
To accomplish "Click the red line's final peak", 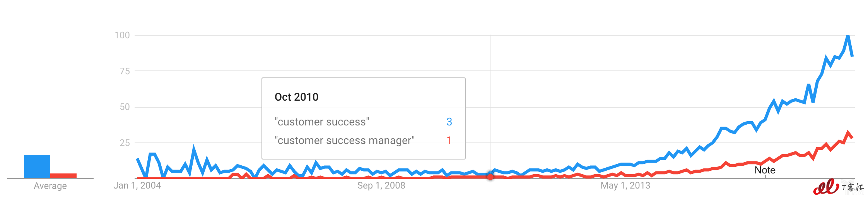I will point(848,133).
